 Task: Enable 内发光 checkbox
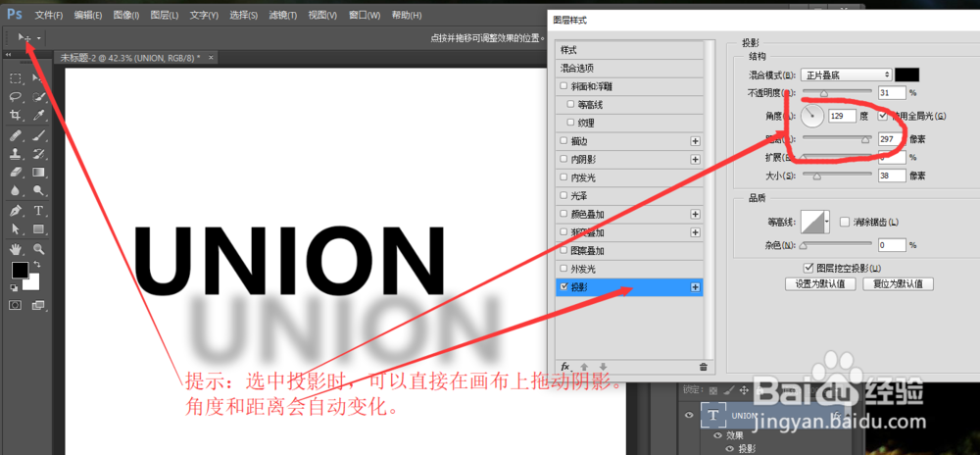click(x=564, y=177)
